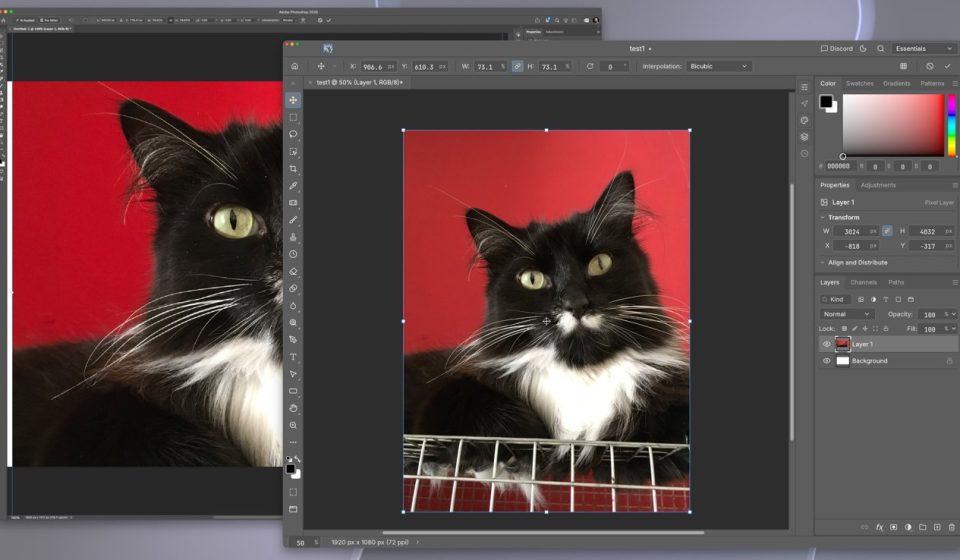Hide the Background layer eye icon
Screen dimensions: 960x560
point(827,360)
